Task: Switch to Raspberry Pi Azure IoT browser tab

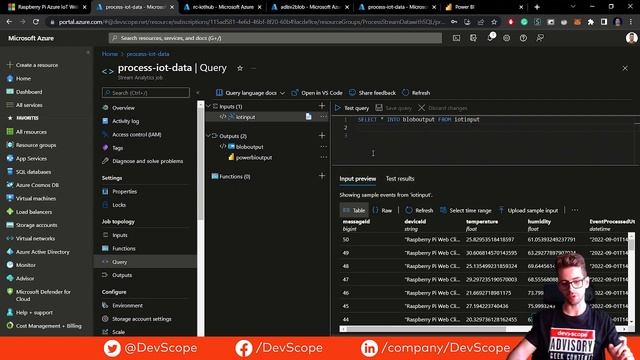Action: (47, 7)
